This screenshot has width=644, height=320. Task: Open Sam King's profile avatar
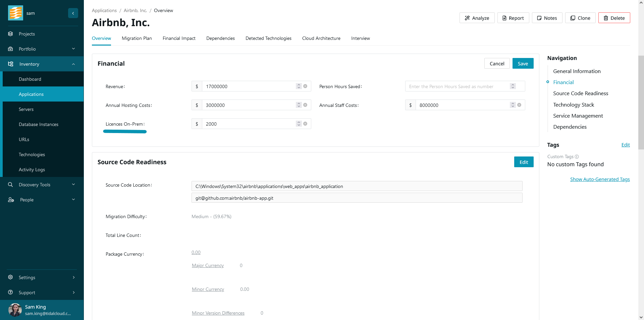(15, 310)
